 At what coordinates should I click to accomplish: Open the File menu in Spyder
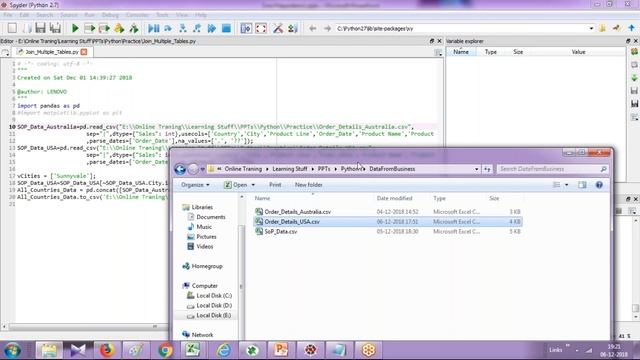tap(7, 15)
